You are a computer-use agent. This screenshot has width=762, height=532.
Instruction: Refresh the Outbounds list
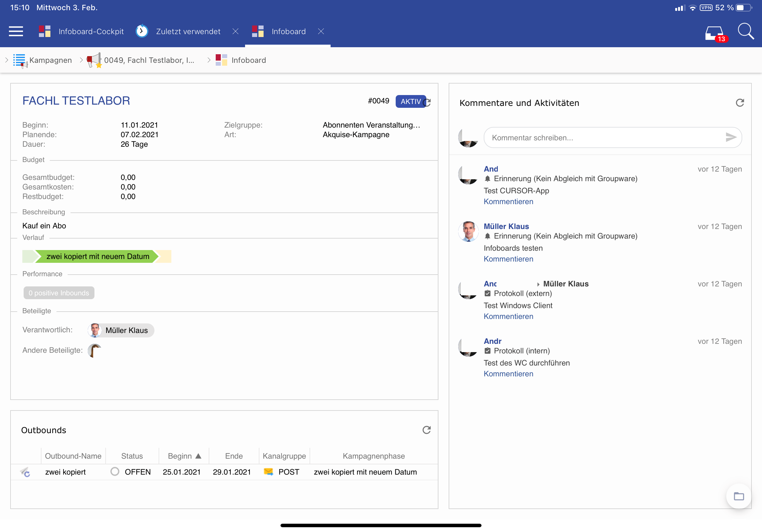point(426,430)
